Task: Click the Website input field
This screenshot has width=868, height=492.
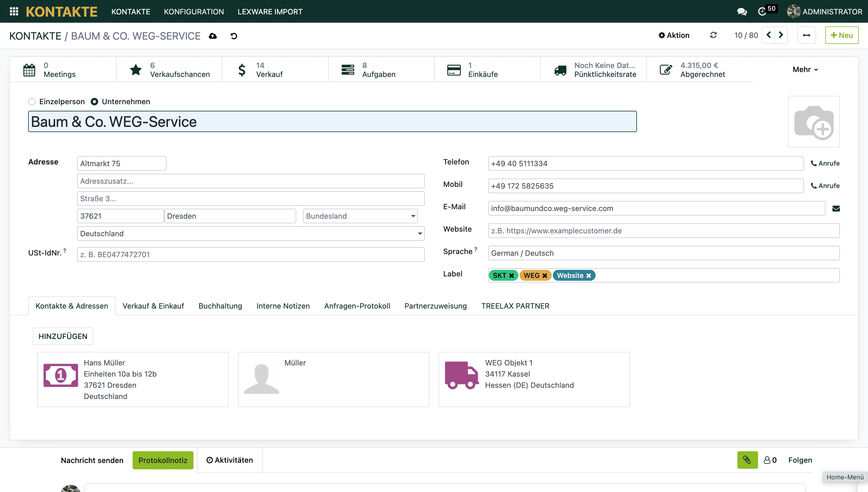Action: (x=663, y=231)
